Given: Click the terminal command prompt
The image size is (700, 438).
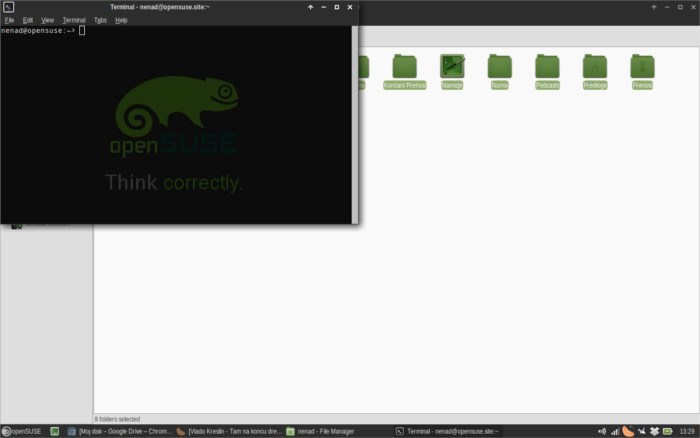Looking at the screenshot, I should pyautogui.click(x=43, y=30).
